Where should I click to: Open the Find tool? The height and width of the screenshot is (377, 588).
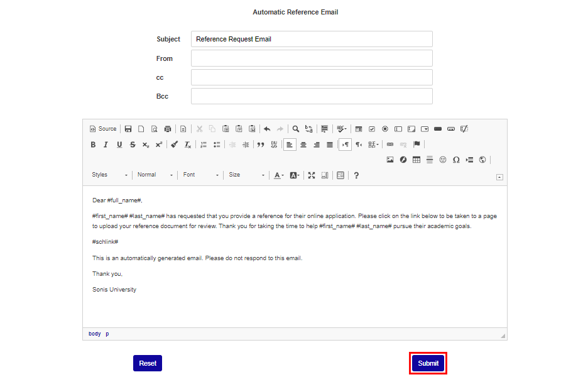coord(295,129)
